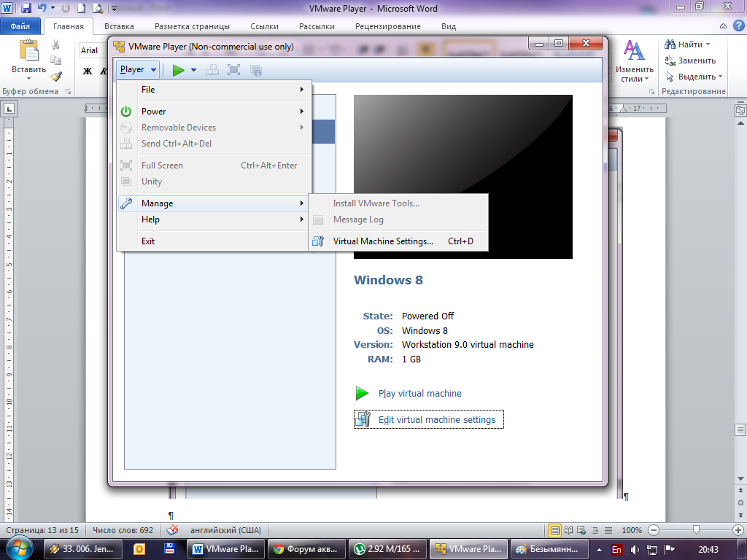This screenshot has height=560, width=747.
Task: Open the Chrome Форум акв... taskbar item
Action: point(306,549)
